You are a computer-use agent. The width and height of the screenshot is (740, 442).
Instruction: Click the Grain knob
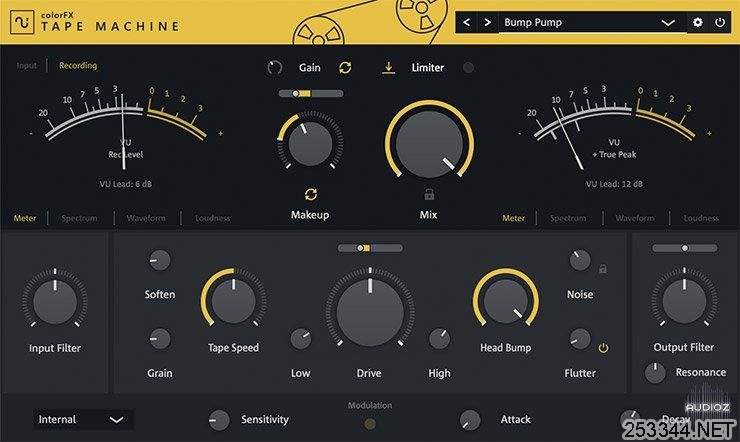click(160, 339)
